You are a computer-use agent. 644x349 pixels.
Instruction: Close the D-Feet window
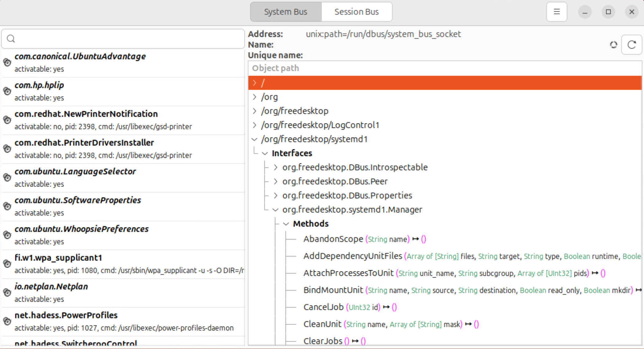click(632, 12)
